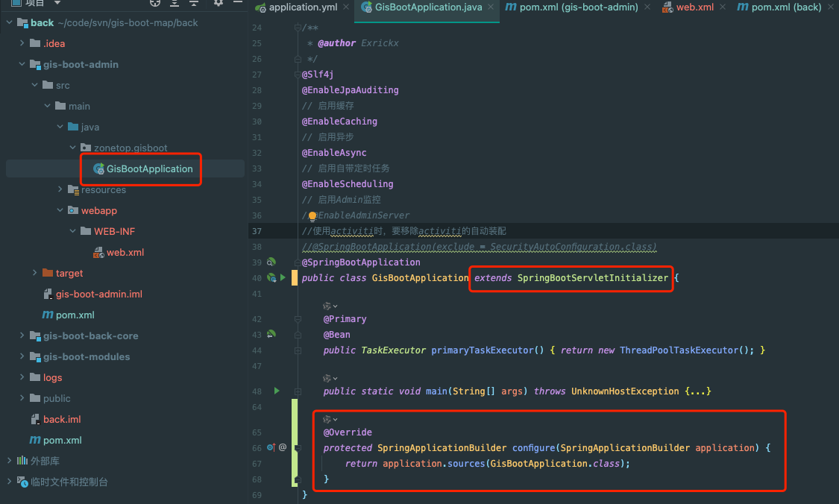The image size is (839, 504).
Task: Click the project panel settings gear icon
Action: point(218,3)
